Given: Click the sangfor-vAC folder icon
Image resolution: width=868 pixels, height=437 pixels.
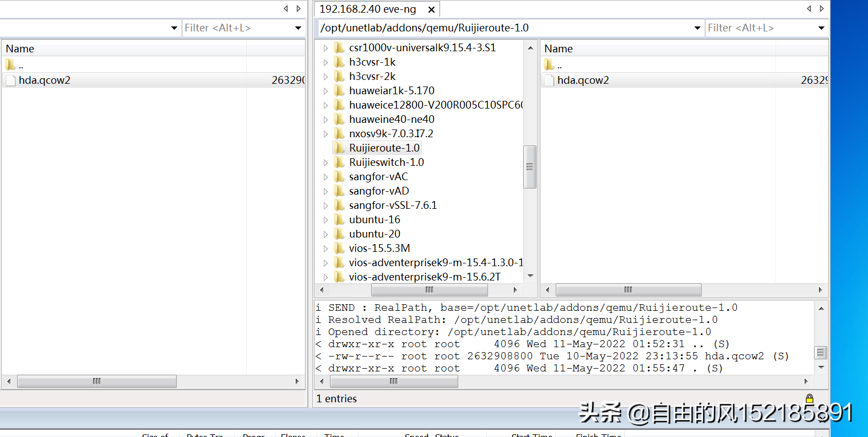Looking at the screenshot, I should coord(339,177).
